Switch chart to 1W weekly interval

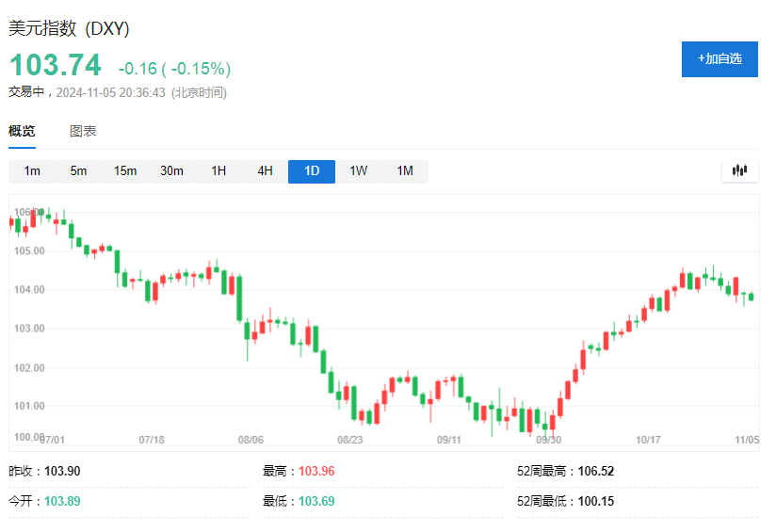click(359, 171)
